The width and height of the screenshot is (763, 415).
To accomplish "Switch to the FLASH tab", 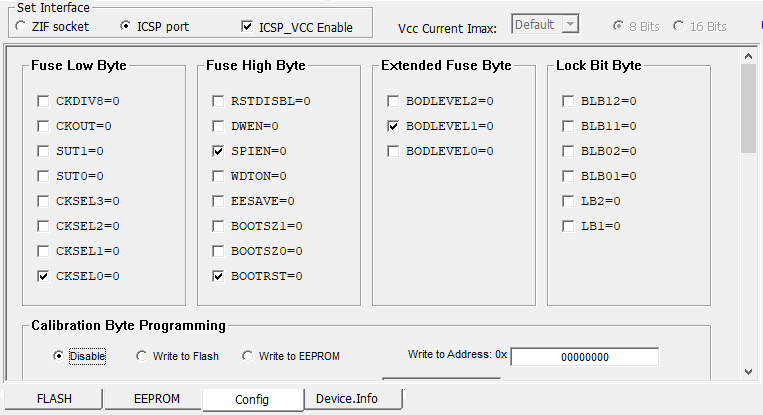I will coord(54,399).
